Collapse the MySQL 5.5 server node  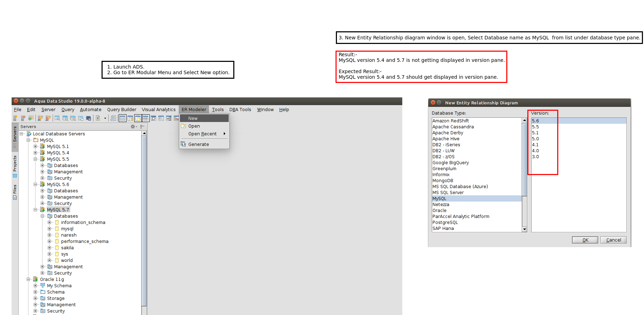point(35,159)
